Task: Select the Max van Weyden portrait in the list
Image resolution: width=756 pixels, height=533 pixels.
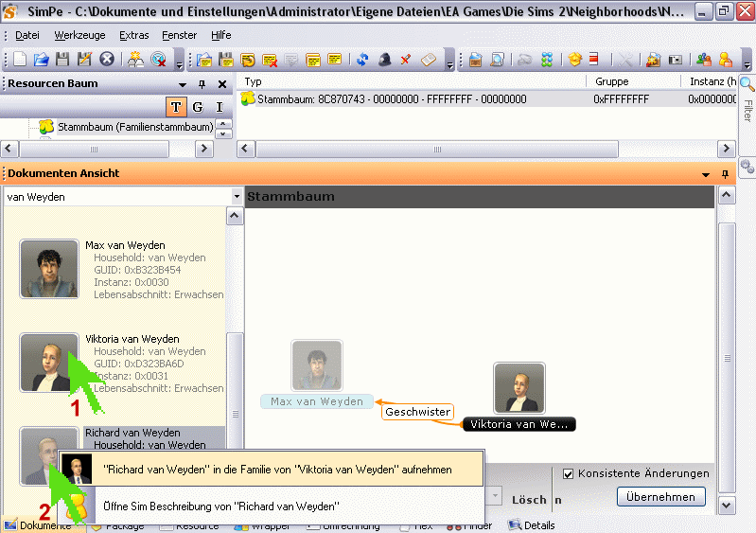Action: click(x=49, y=269)
